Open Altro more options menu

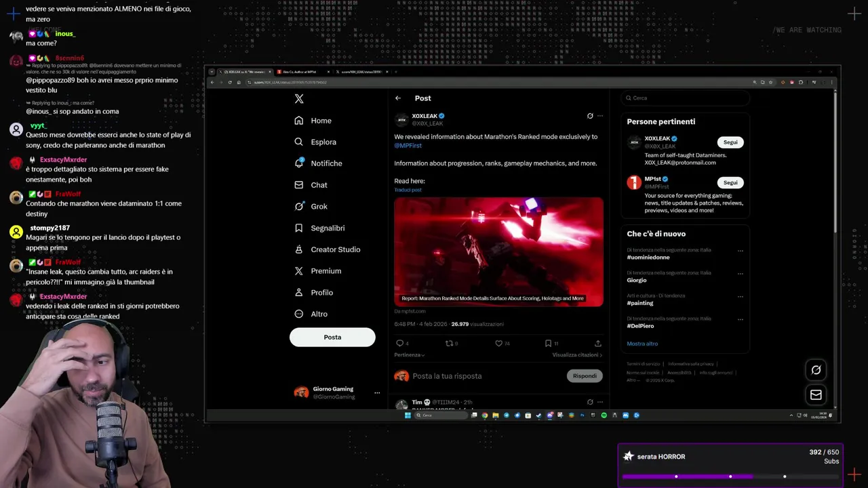tap(311, 314)
